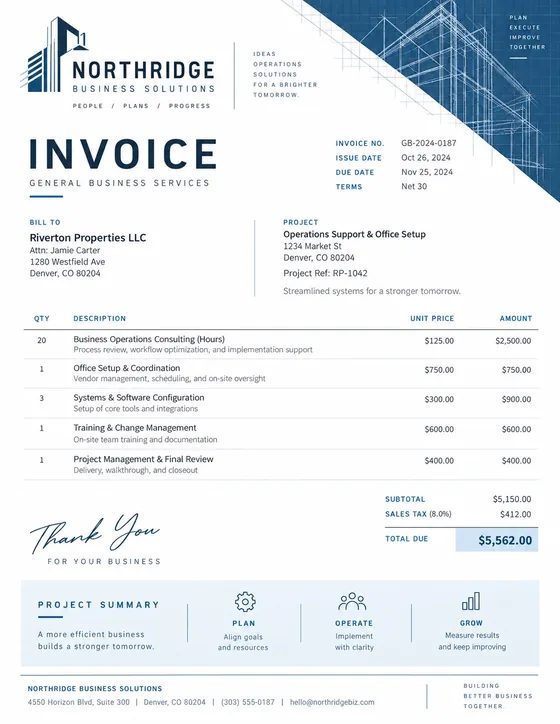Click the Plan gear icon

point(245,602)
